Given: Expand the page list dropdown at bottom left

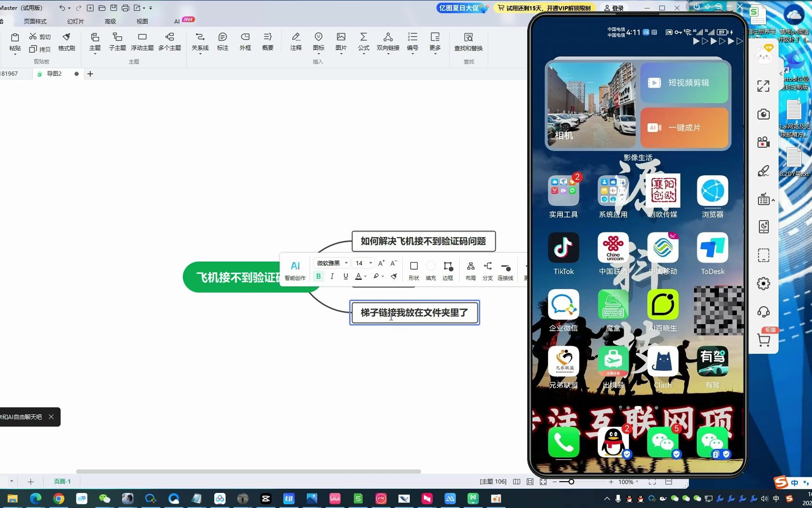Looking at the screenshot, I should (x=12, y=481).
